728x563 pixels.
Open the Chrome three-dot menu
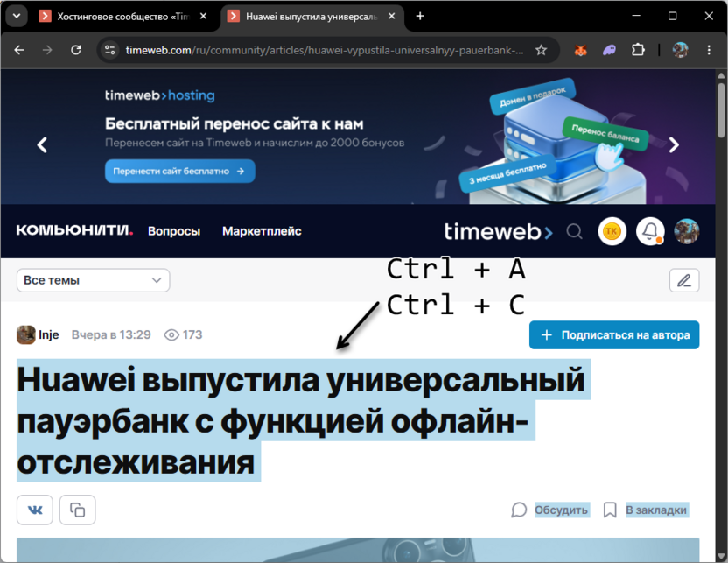tap(709, 50)
